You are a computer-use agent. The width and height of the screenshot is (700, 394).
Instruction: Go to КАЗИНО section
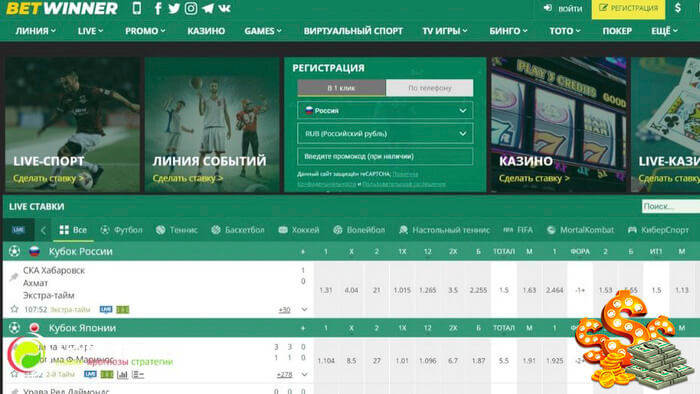pyautogui.click(x=206, y=31)
